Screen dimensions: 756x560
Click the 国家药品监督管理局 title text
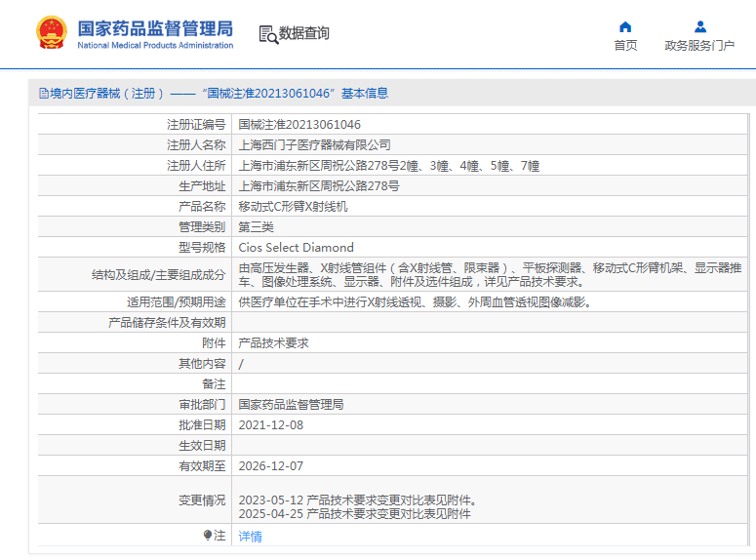point(155,27)
